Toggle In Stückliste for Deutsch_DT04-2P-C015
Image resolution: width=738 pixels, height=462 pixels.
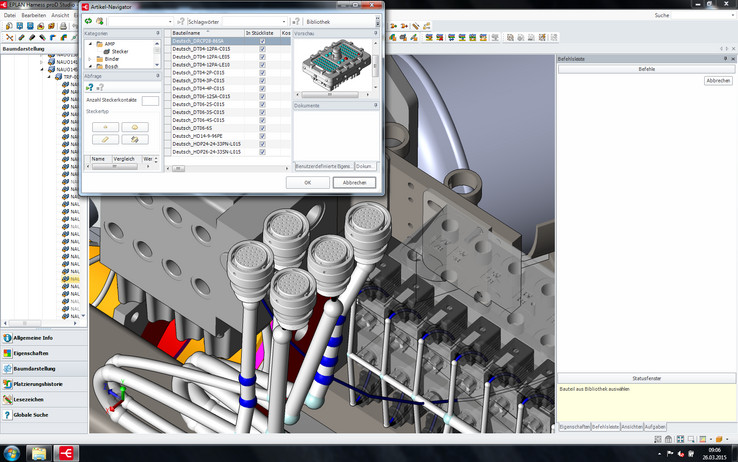pos(262,73)
